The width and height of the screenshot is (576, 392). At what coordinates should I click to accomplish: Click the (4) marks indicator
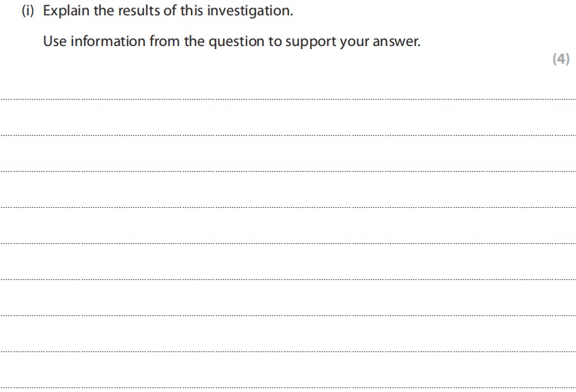[x=561, y=59]
